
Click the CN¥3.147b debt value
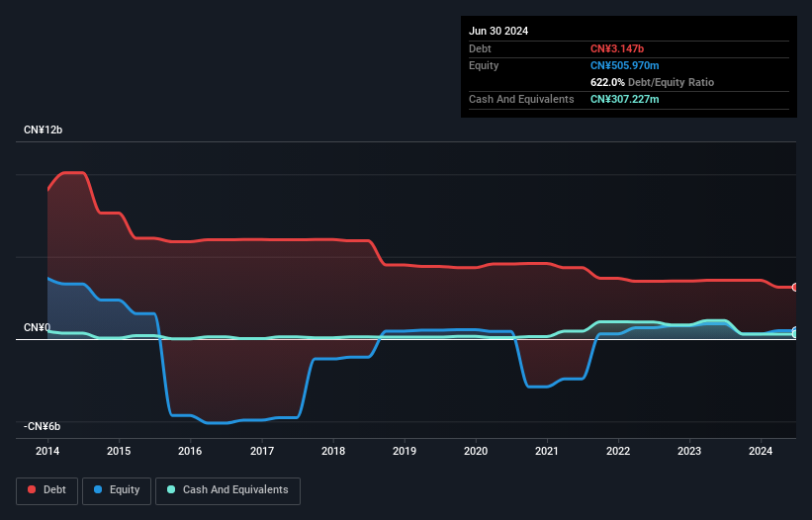coord(617,48)
